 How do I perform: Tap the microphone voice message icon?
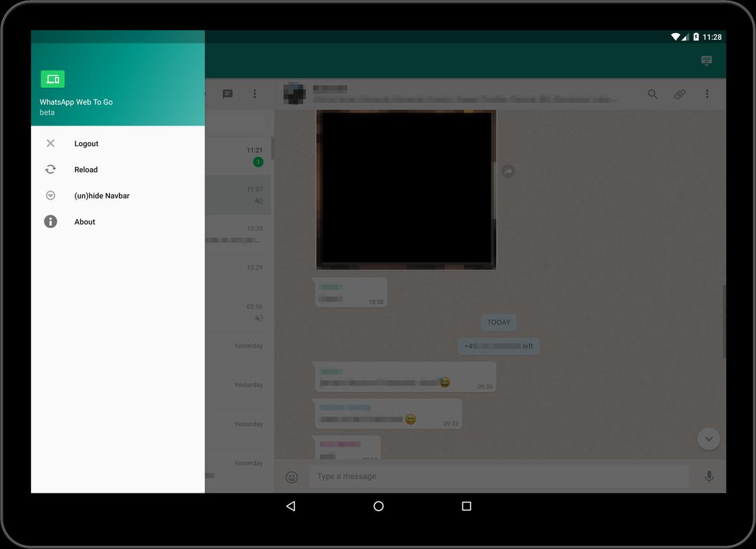coord(709,477)
